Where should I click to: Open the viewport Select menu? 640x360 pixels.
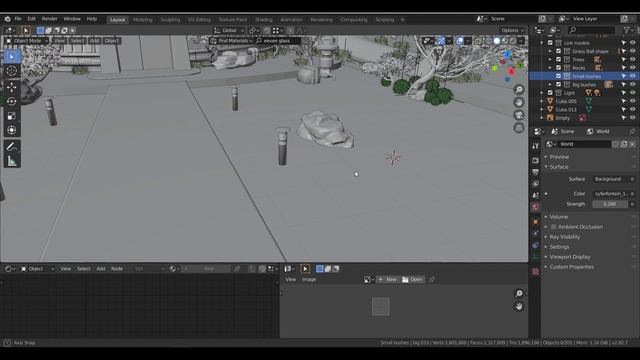tap(77, 41)
